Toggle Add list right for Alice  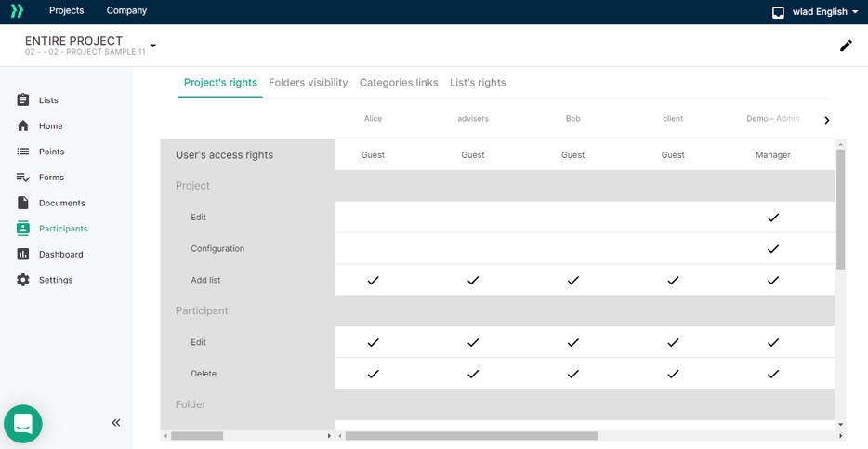(373, 280)
